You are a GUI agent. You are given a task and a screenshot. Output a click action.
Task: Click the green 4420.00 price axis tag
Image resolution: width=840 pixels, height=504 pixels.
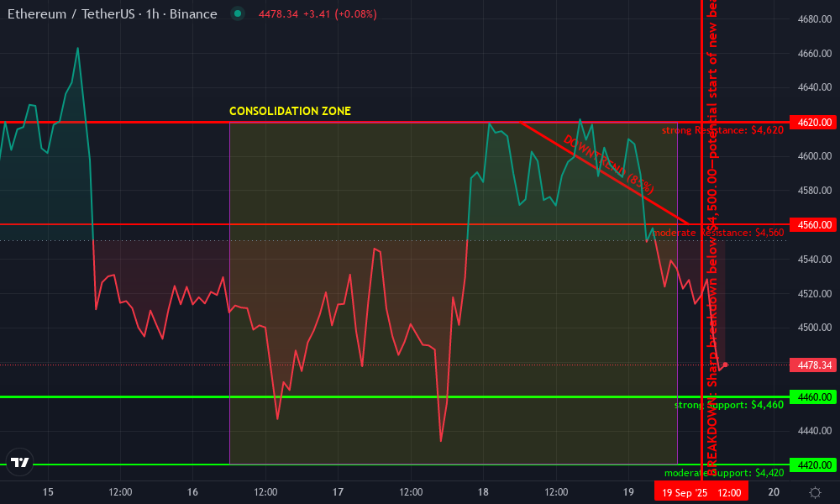click(814, 465)
